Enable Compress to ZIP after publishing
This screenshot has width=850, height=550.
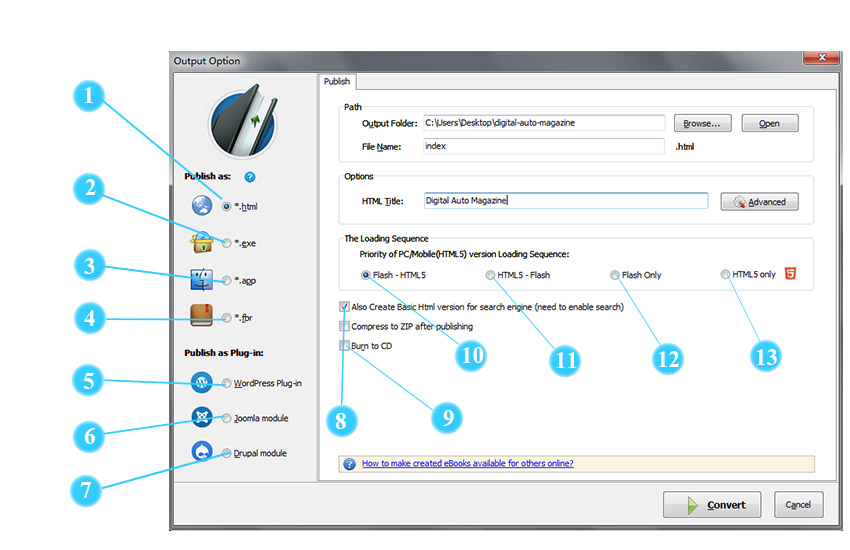click(345, 326)
